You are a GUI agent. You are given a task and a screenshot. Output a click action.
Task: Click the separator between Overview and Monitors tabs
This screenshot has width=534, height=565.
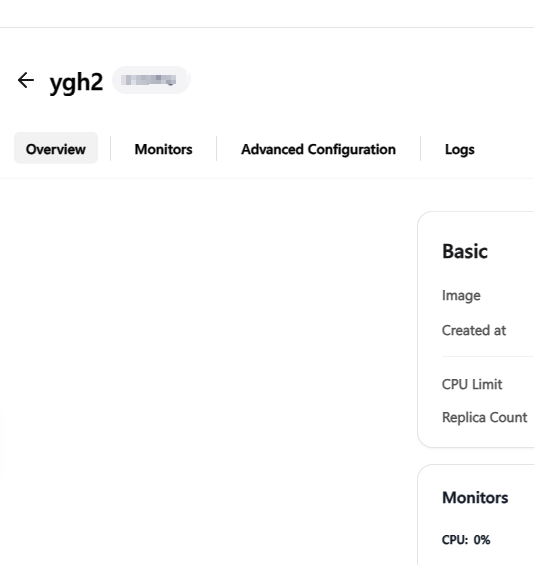110,148
